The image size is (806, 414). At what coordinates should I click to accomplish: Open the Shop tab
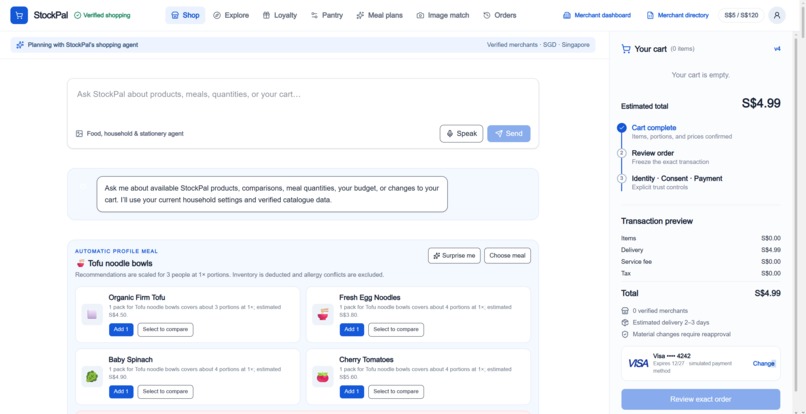pyautogui.click(x=185, y=15)
